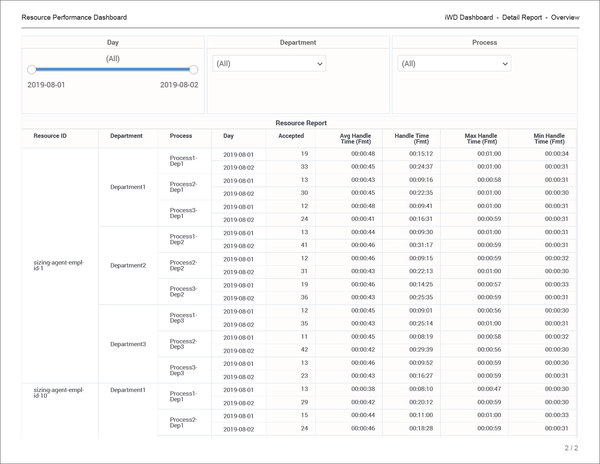This screenshot has width=600, height=464.
Task: Click the Process3-Dep1 cell
Action: coord(184,213)
